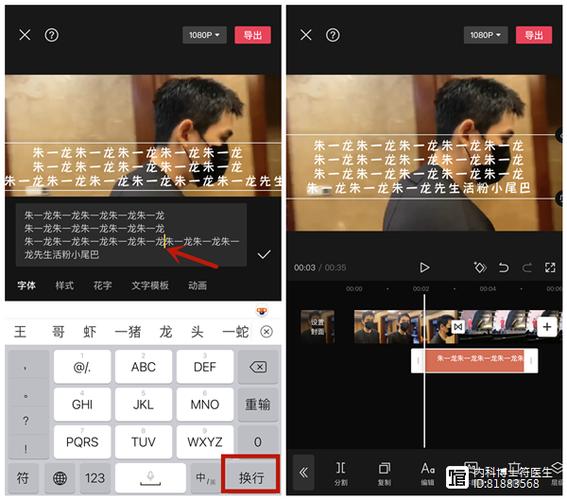Select the orange subtitle clip on timeline

[474, 360]
